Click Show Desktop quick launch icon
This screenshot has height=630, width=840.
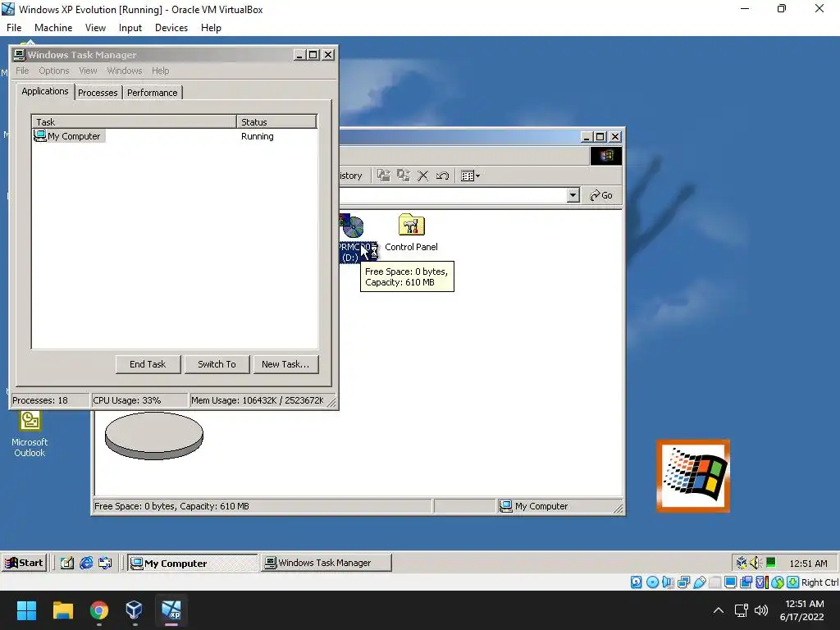coord(67,563)
